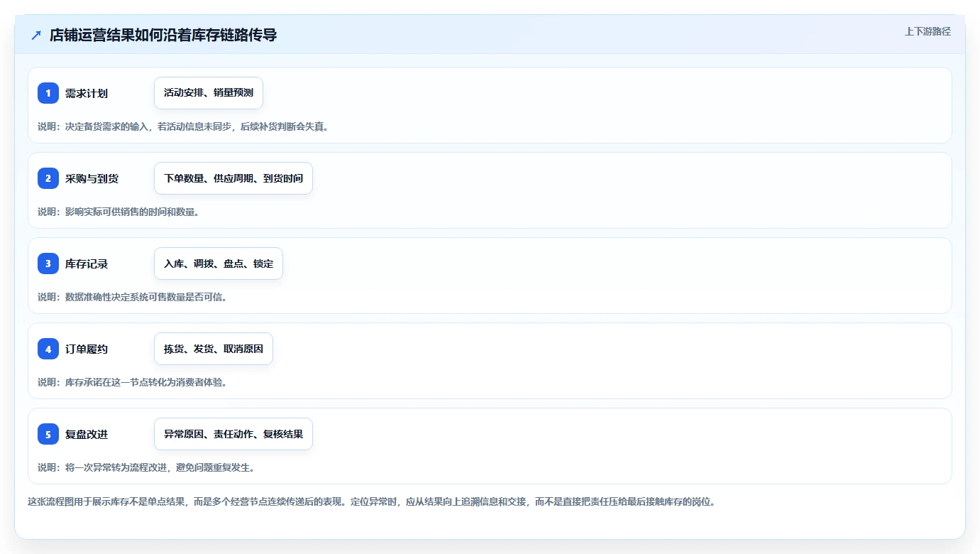Click the 下单数量、供应周期、到货时间 chip
980x554 pixels.
(233, 178)
